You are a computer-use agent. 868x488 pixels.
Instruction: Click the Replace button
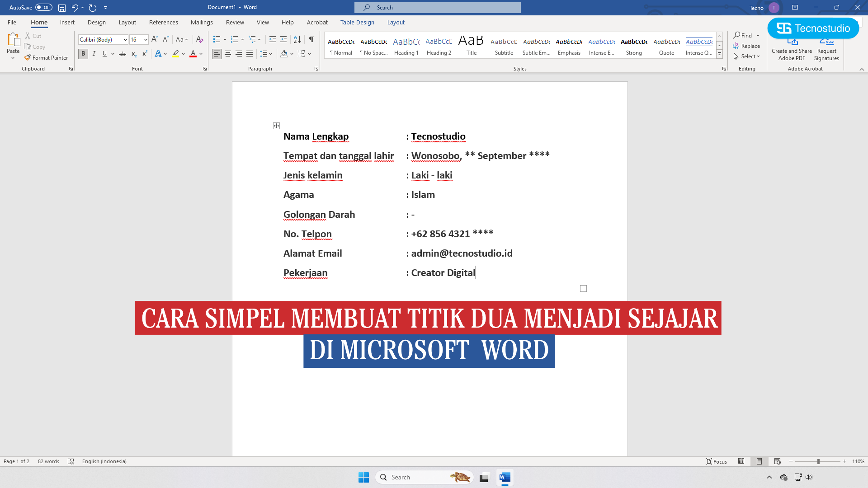[x=746, y=46]
